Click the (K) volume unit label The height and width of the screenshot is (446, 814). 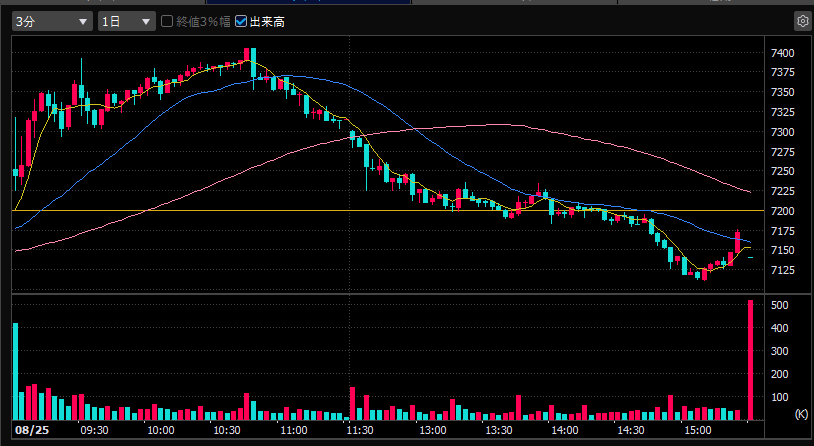click(801, 414)
